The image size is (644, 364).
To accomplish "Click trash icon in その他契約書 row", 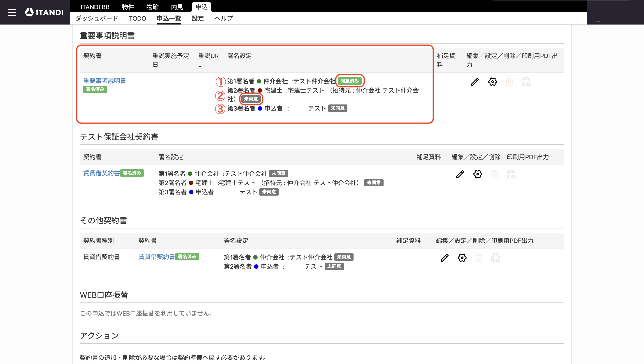I will (479, 258).
